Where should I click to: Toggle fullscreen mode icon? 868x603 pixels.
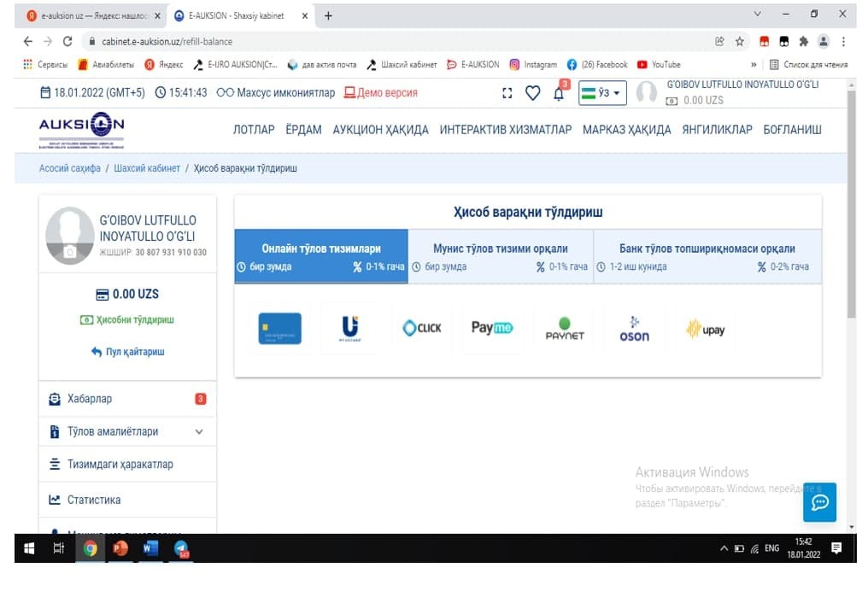pyautogui.click(x=507, y=93)
